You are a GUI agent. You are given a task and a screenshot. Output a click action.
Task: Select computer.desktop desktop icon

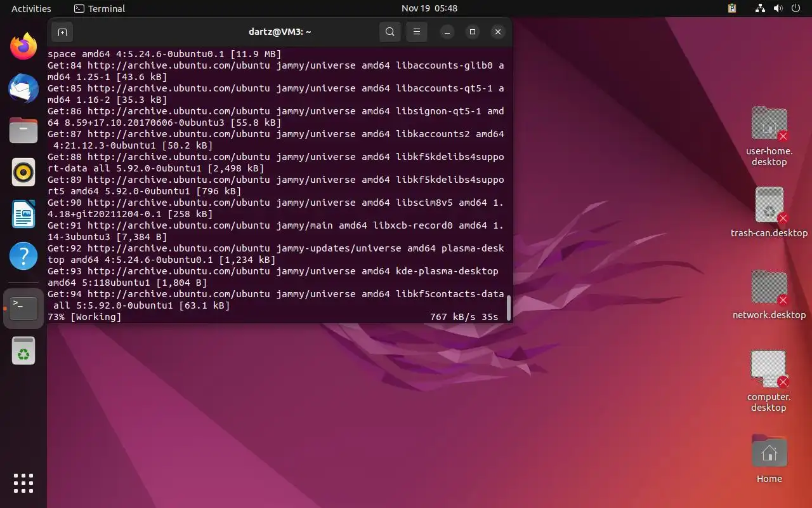coord(769,381)
